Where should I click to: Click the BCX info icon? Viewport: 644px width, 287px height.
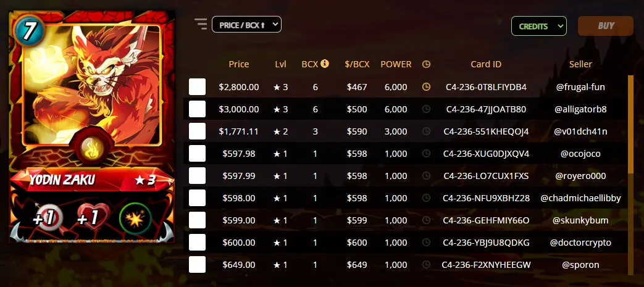click(x=325, y=64)
